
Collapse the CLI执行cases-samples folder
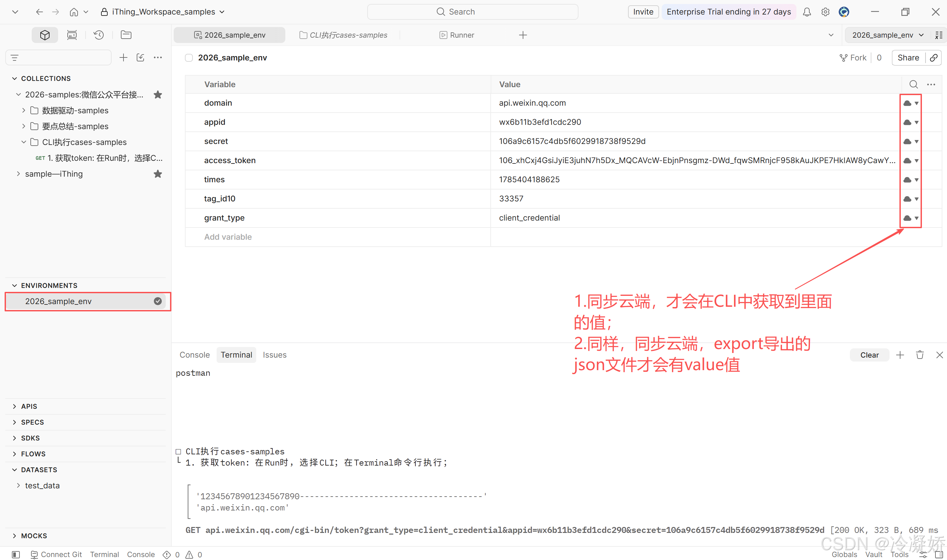tap(23, 142)
